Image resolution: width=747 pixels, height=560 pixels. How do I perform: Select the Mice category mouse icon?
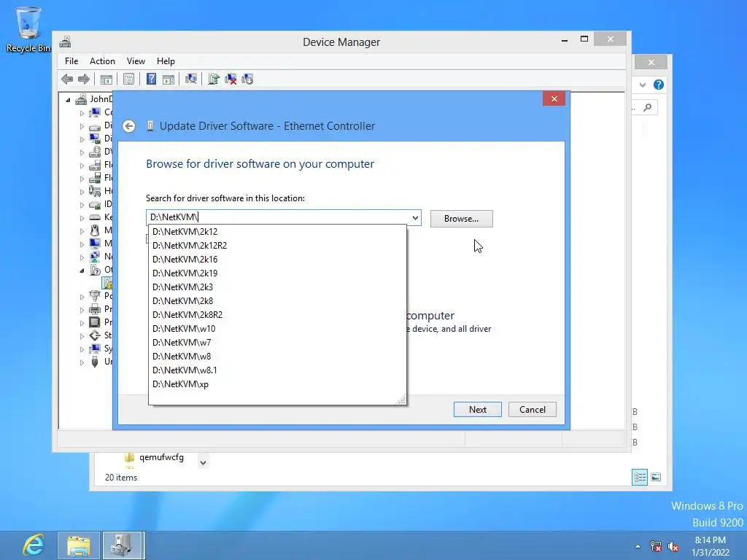pos(95,230)
